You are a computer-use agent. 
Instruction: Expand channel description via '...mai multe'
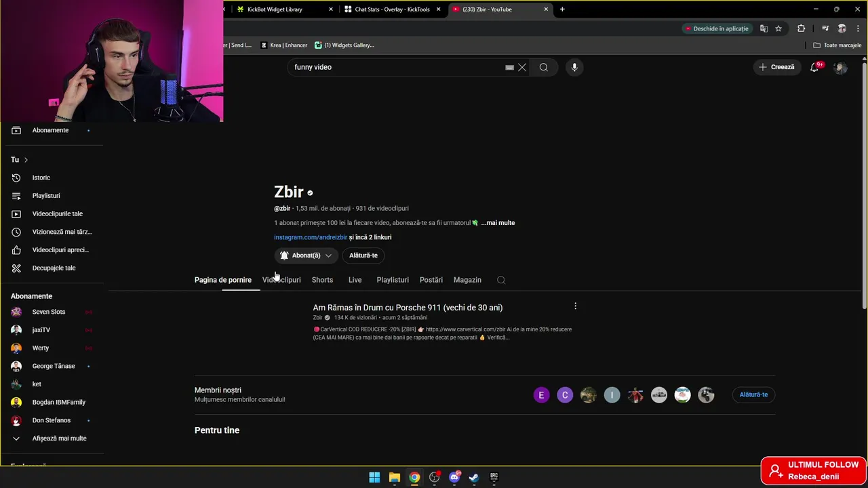click(498, 223)
